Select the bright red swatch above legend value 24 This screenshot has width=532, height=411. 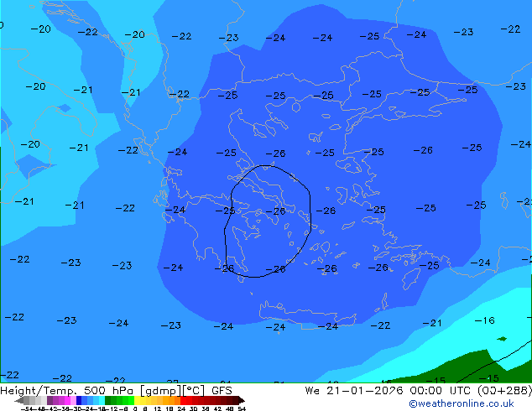(x=183, y=400)
